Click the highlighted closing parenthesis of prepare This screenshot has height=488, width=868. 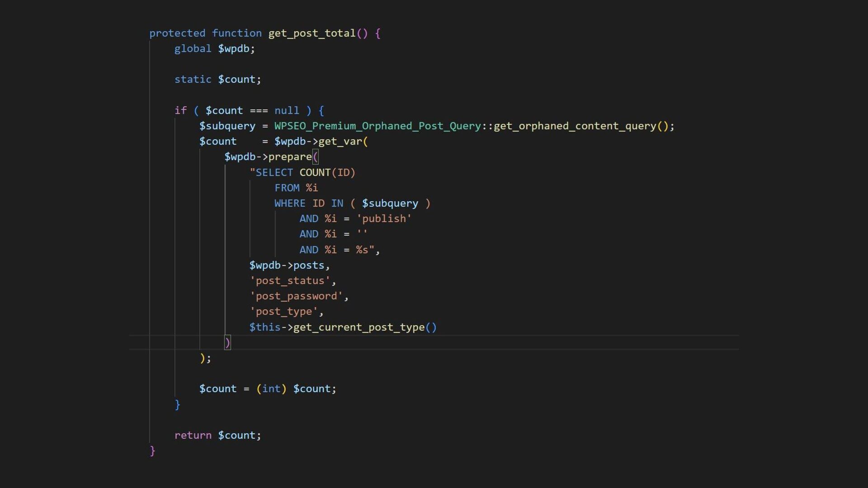point(227,343)
